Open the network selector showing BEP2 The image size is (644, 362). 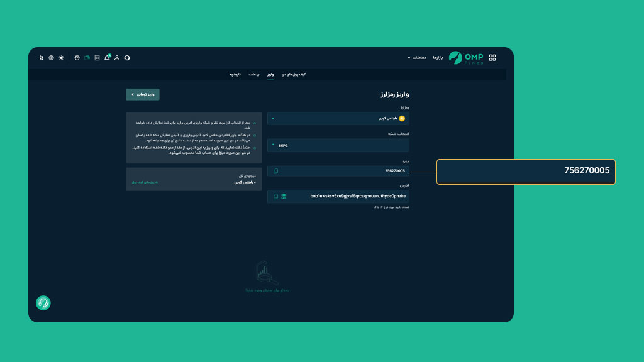pos(338,146)
